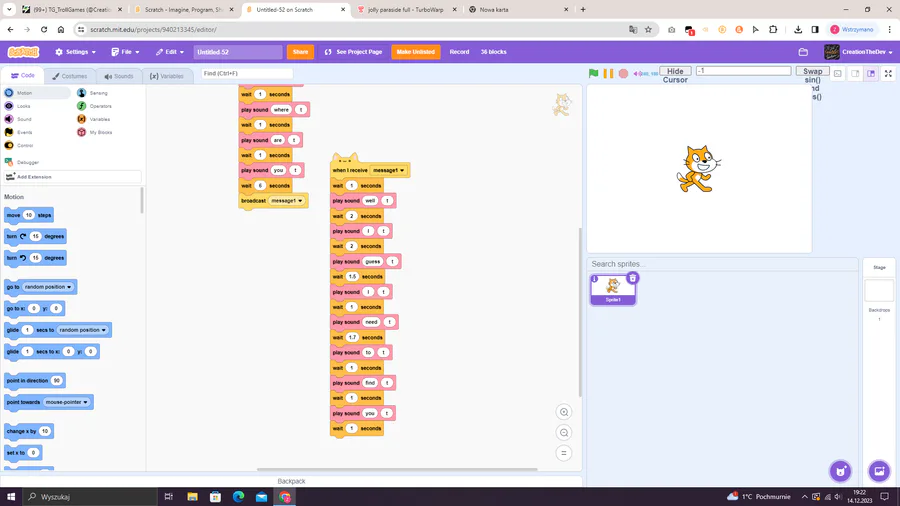Click the purple mute speaker icon above the stage
The width and height of the screenshot is (900, 506).
pos(638,73)
